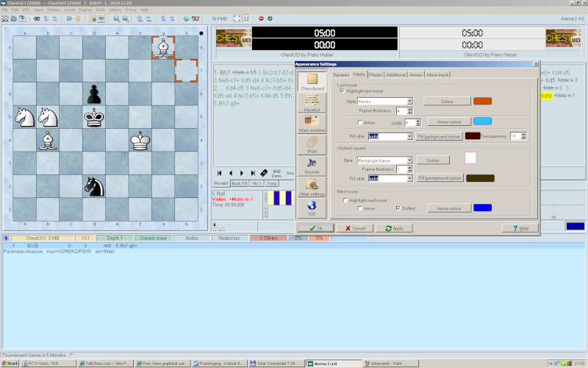Click the DGT board toolbar icon
The width and height of the screenshot is (588, 368).
click(x=196, y=18)
